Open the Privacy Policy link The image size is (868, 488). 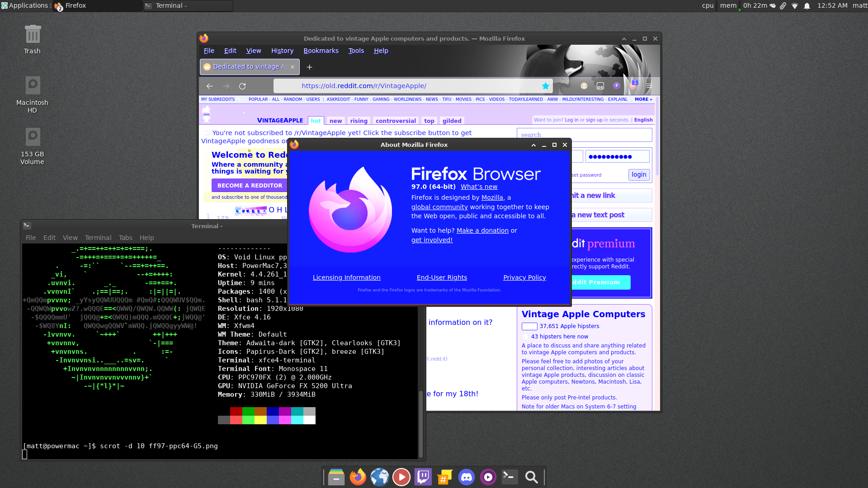(x=524, y=277)
